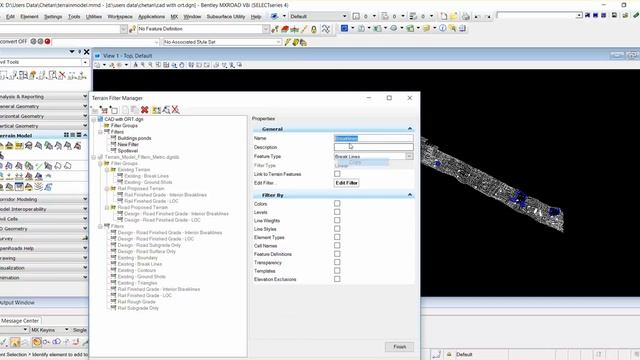This screenshot has height=360, width=640.
Task: Click the Description input field
Action: tap(373, 147)
